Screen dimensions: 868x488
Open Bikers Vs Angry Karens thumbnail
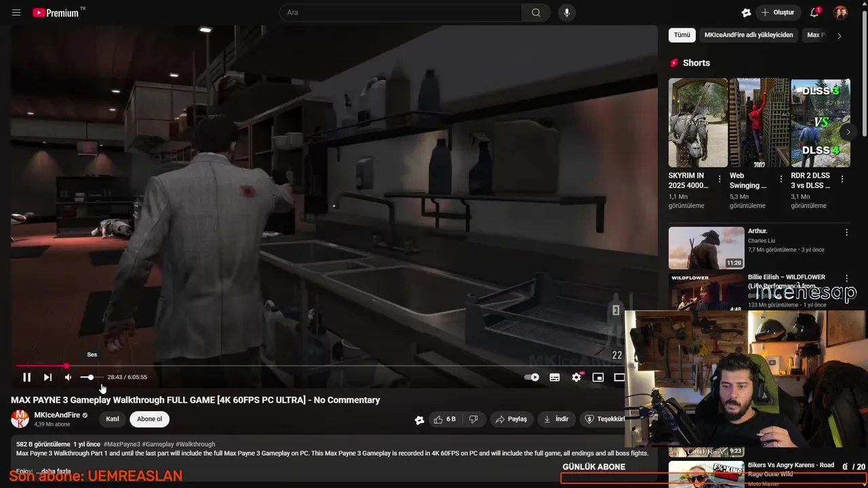pos(706,474)
